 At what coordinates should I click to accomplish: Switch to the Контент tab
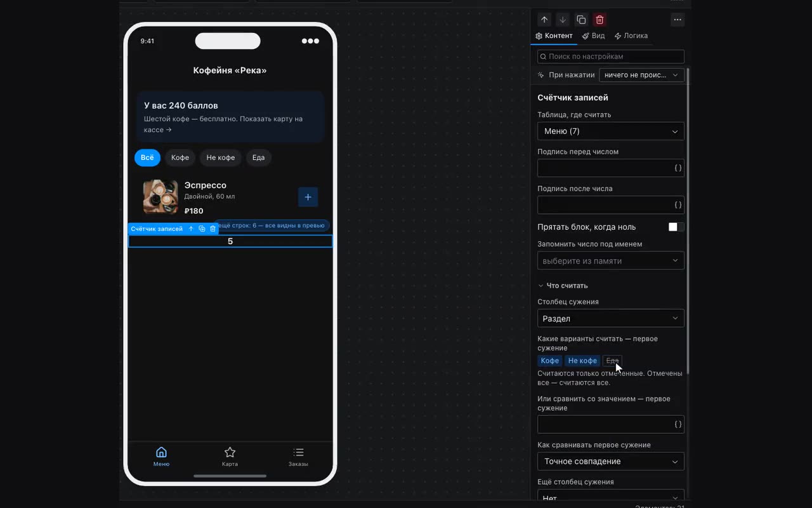[x=554, y=36]
